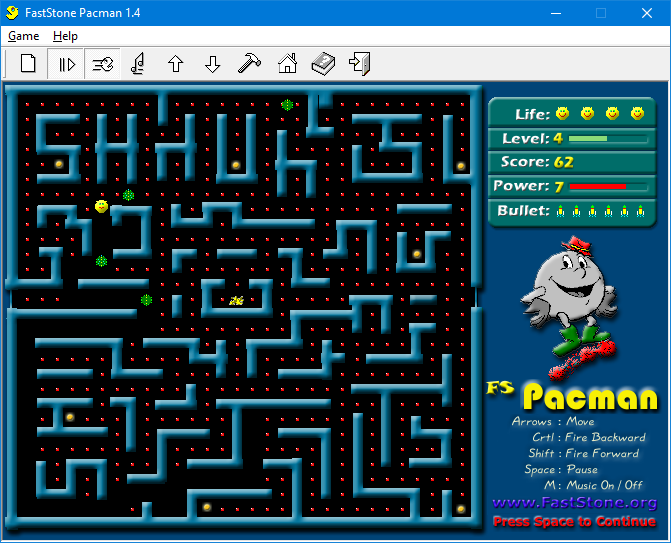Click the house homepage icon

pyautogui.click(x=287, y=64)
